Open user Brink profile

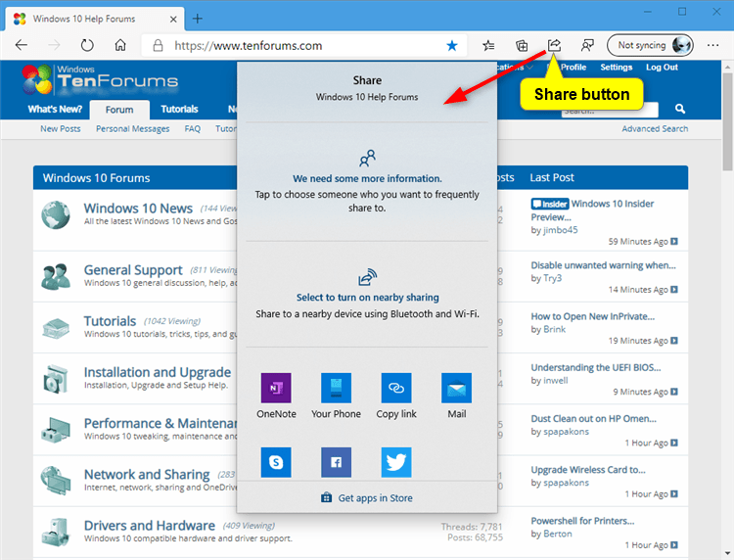point(555,329)
